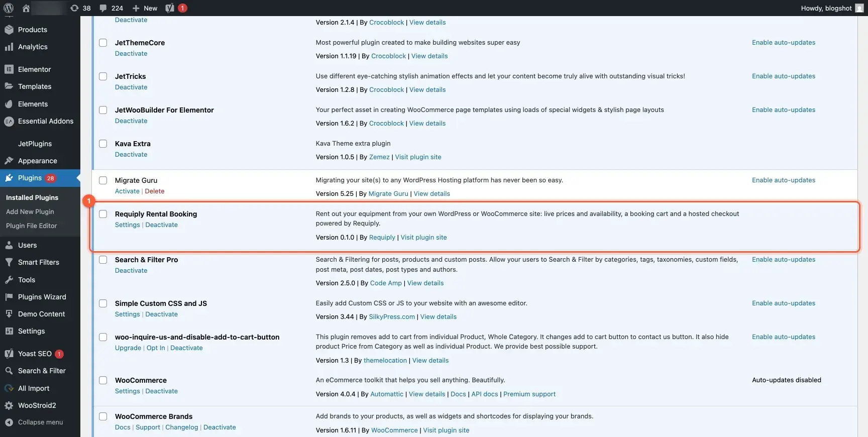Tick the JetTricks checkbox
Screen dimensions: 868x437
103,76
